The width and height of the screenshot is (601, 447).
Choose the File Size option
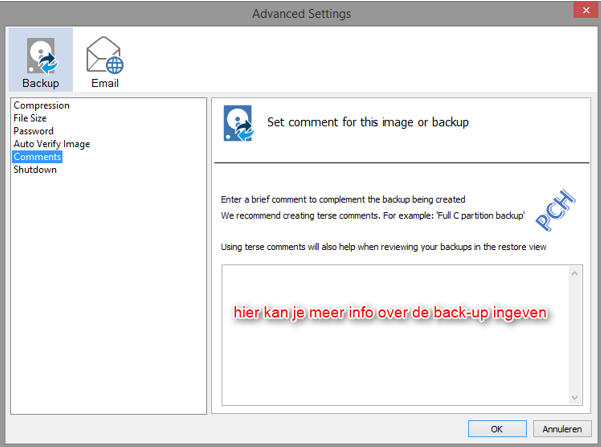pos(30,118)
